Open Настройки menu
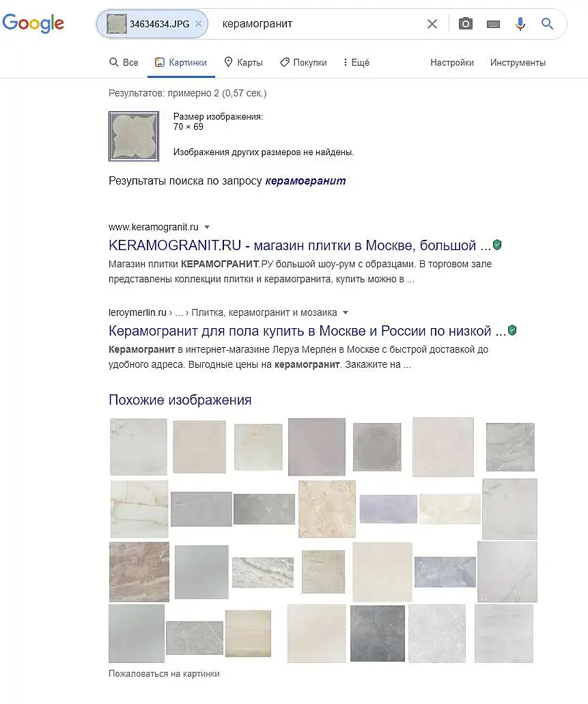The width and height of the screenshot is (588, 704). (x=452, y=62)
